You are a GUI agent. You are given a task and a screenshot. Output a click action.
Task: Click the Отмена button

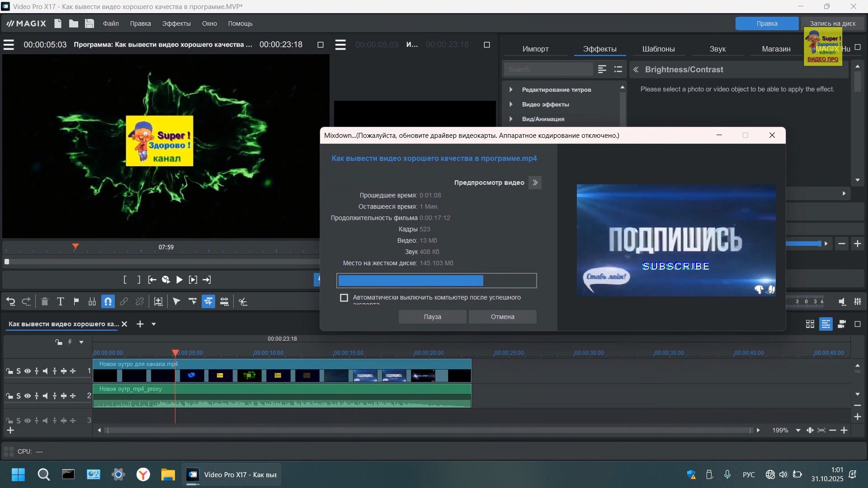coord(502,317)
